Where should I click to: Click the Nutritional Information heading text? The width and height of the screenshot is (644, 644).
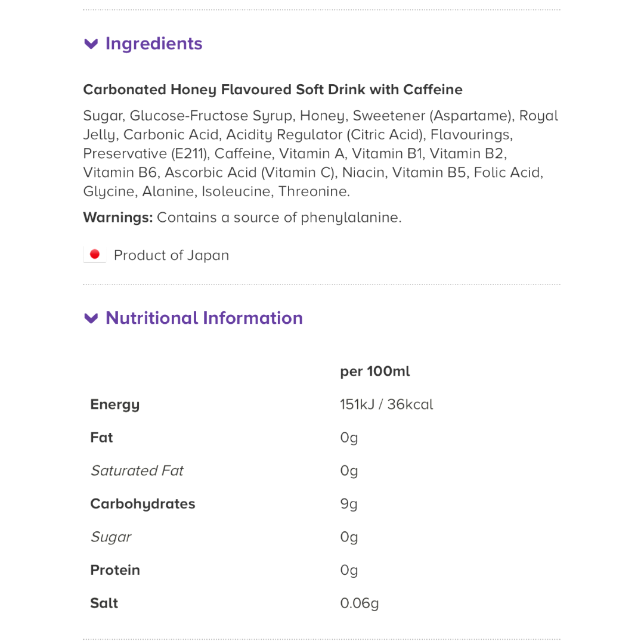click(x=204, y=318)
